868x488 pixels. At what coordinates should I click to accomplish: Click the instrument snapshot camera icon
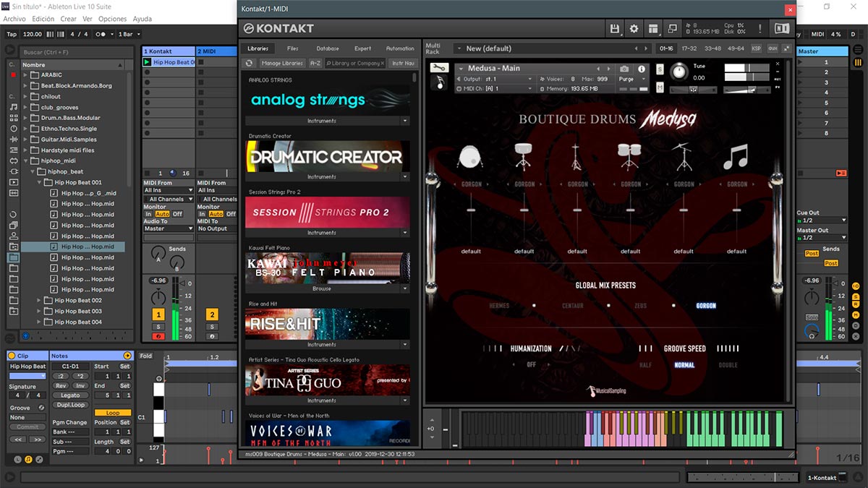pos(624,69)
